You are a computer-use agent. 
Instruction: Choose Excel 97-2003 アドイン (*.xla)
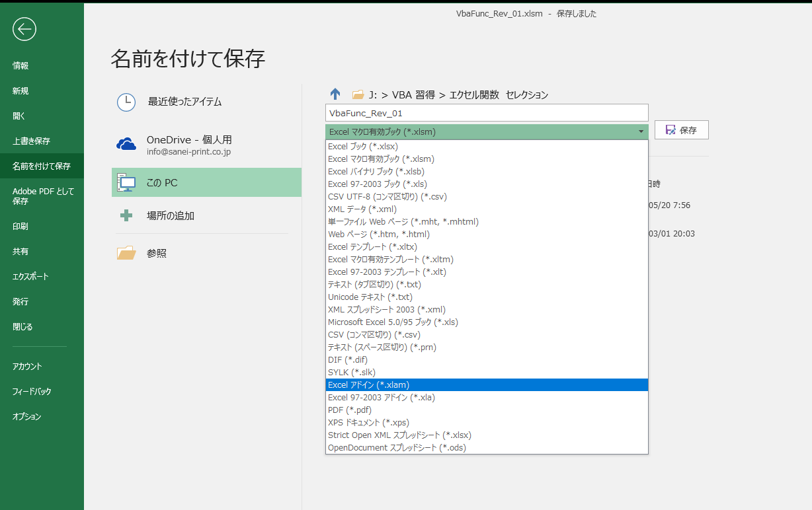(487, 397)
